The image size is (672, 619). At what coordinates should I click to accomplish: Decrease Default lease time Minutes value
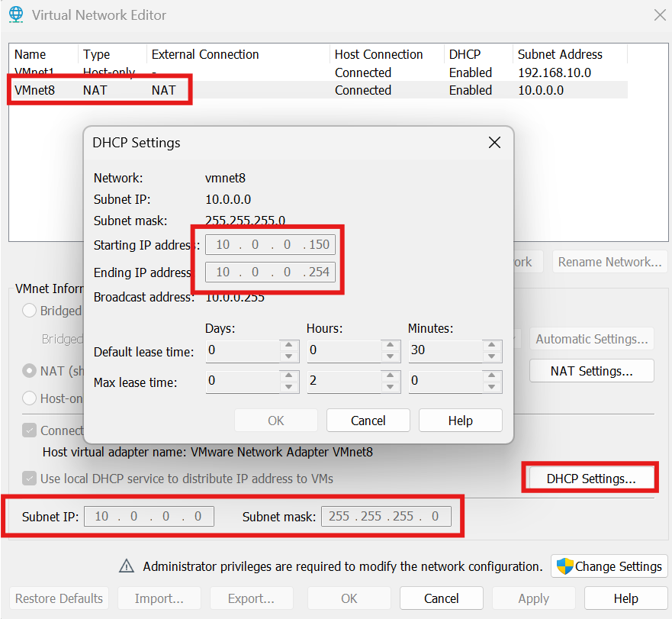(x=491, y=356)
